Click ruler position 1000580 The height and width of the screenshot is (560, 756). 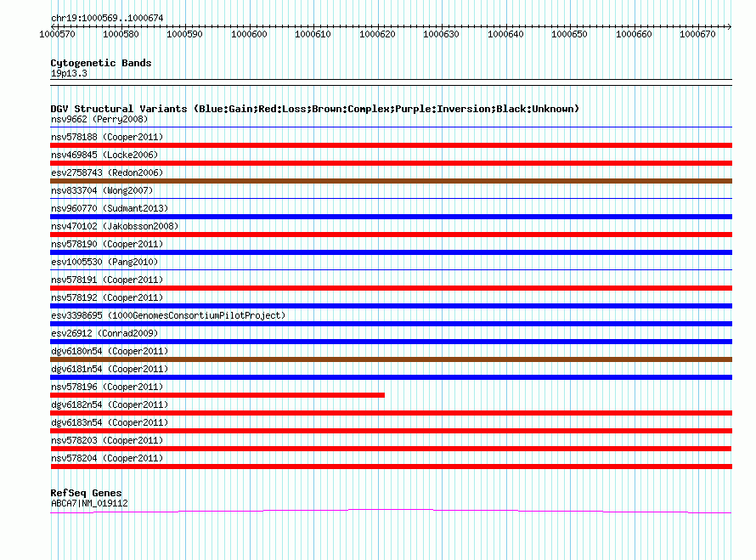121,34
